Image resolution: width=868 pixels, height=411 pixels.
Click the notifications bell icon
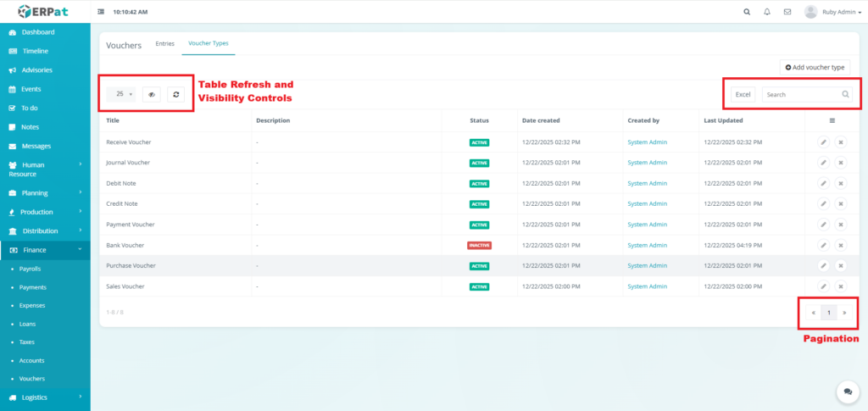tap(767, 12)
